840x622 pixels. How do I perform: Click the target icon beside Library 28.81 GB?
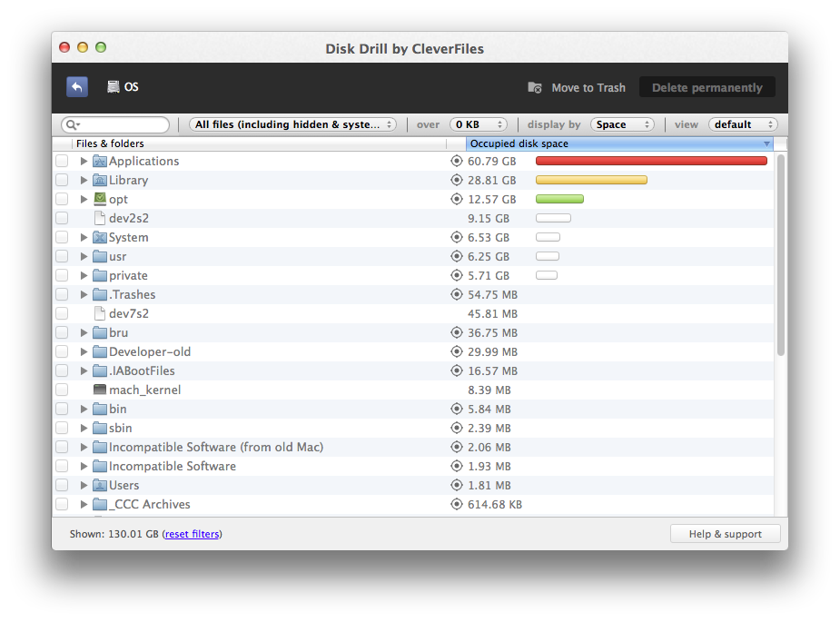pyautogui.click(x=457, y=180)
